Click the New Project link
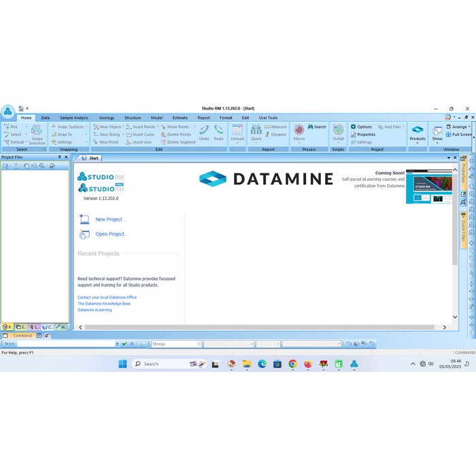Image resolution: width=476 pixels, height=476 pixels. click(x=110, y=219)
